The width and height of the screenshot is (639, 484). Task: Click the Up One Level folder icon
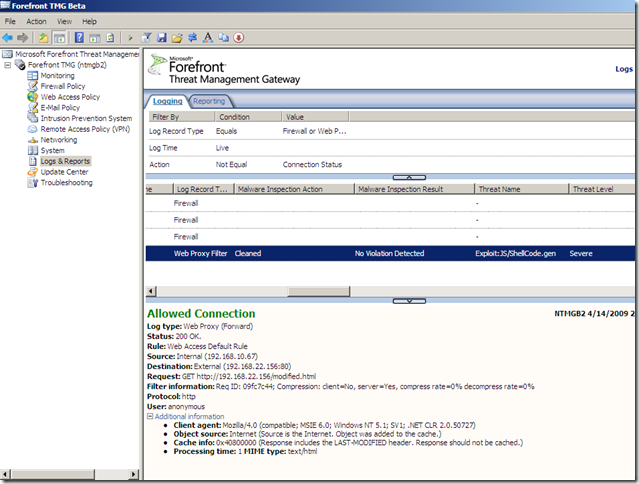click(43, 38)
